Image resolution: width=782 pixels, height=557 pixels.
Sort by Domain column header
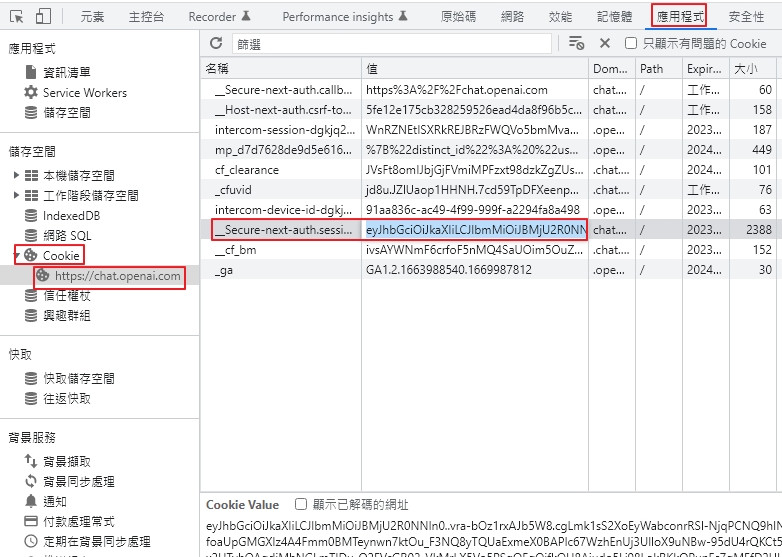pyautogui.click(x=612, y=68)
